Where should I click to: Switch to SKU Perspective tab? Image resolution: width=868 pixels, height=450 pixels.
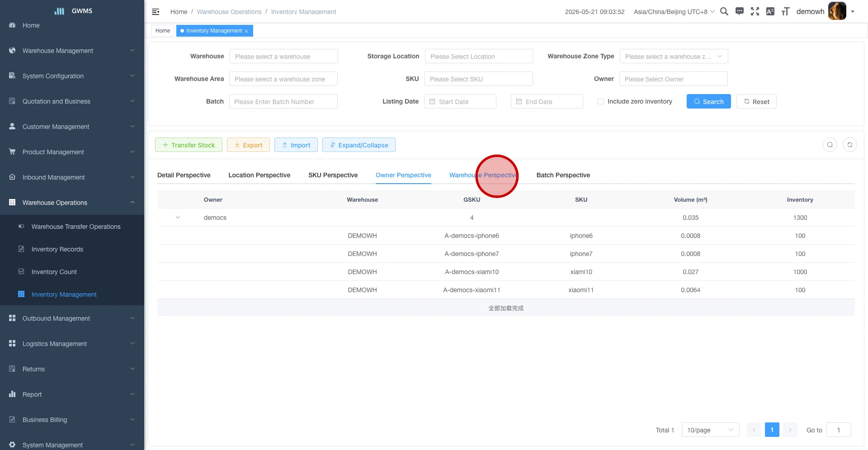(333, 175)
